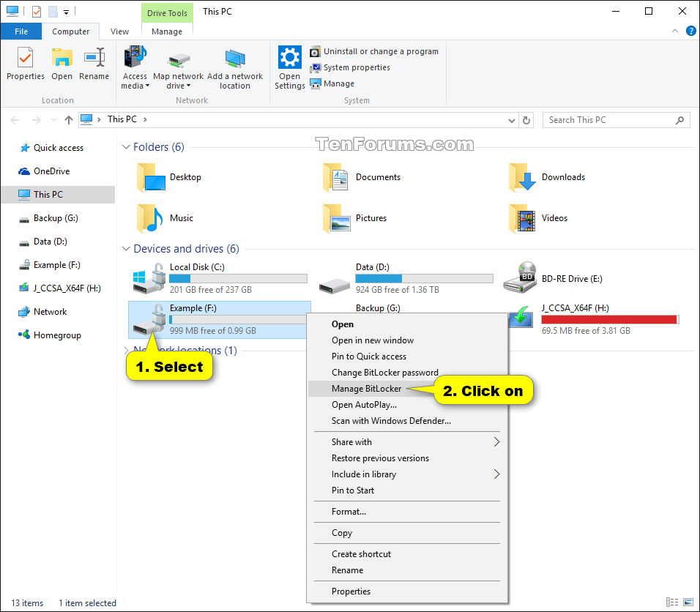Switch to the View tab
This screenshot has width=700, height=612.
point(119,31)
